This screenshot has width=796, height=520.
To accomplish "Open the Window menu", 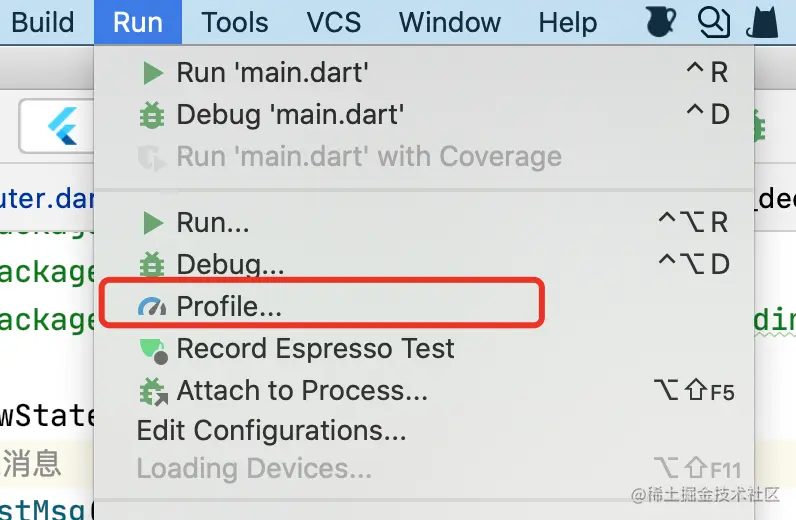I will pos(449,22).
